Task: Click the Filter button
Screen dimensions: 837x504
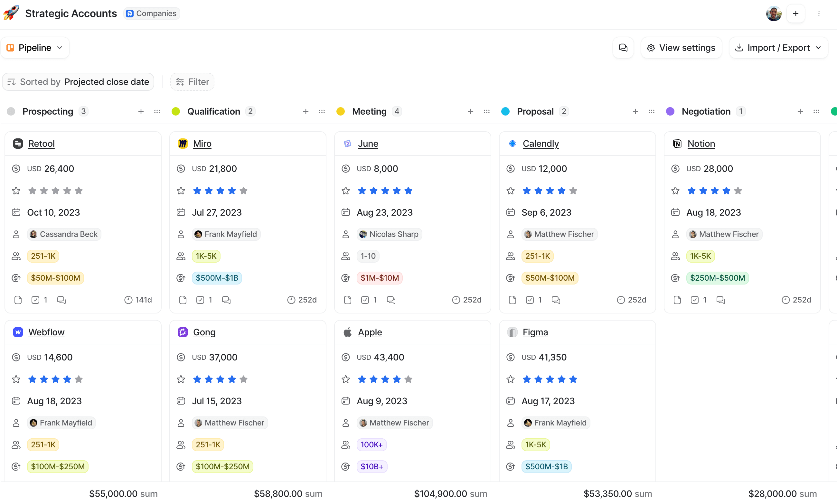Action: (192, 82)
